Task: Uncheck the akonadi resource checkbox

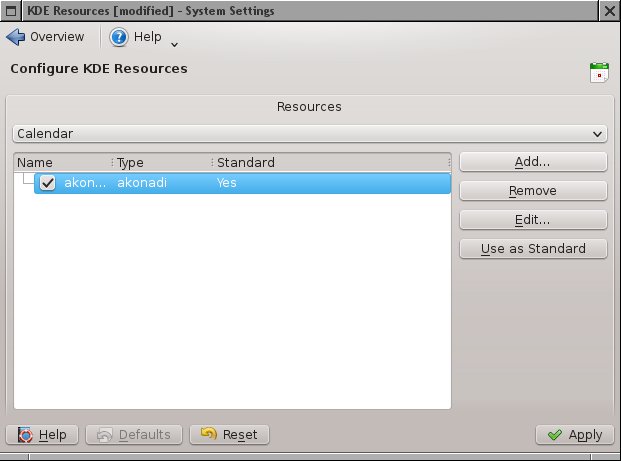Action: (x=48, y=183)
